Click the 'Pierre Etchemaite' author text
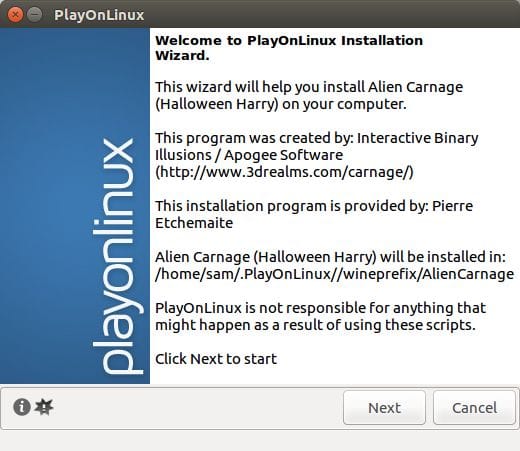This screenshot has width=520, height=451. pyautogui.click(x=314, y=214)
